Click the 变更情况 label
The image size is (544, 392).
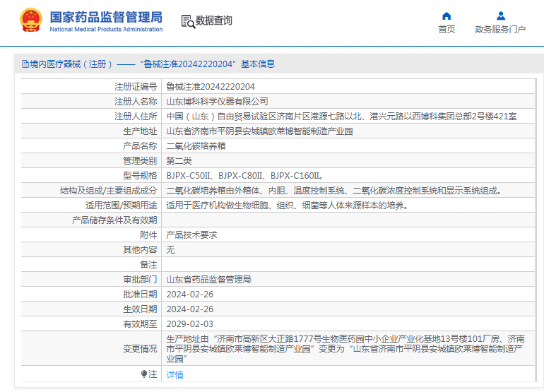tap(140, 349)
